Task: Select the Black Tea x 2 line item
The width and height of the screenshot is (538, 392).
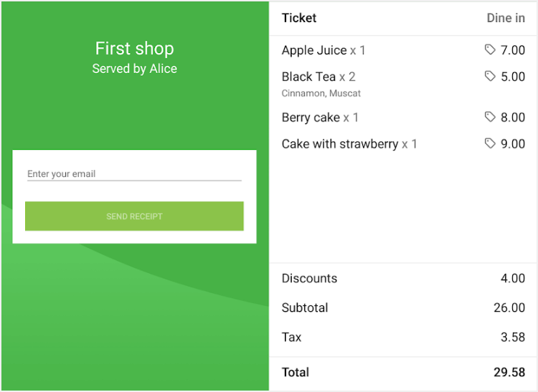Action: (x=318, y=77)
